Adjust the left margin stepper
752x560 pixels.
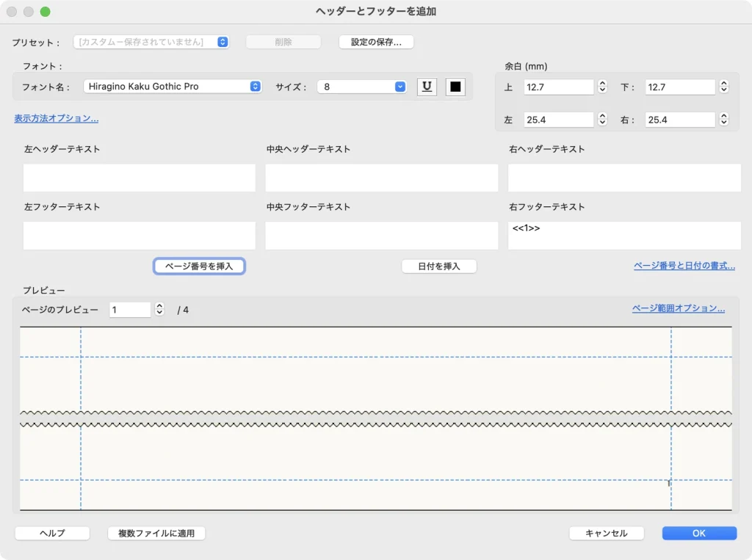[602, 120]
